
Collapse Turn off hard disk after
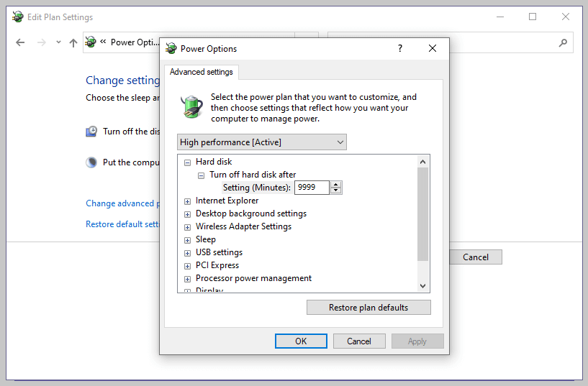[201, 175]
